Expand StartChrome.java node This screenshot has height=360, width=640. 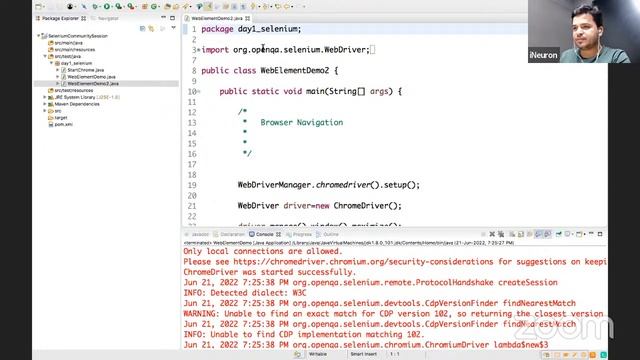(x=58, y=70)
